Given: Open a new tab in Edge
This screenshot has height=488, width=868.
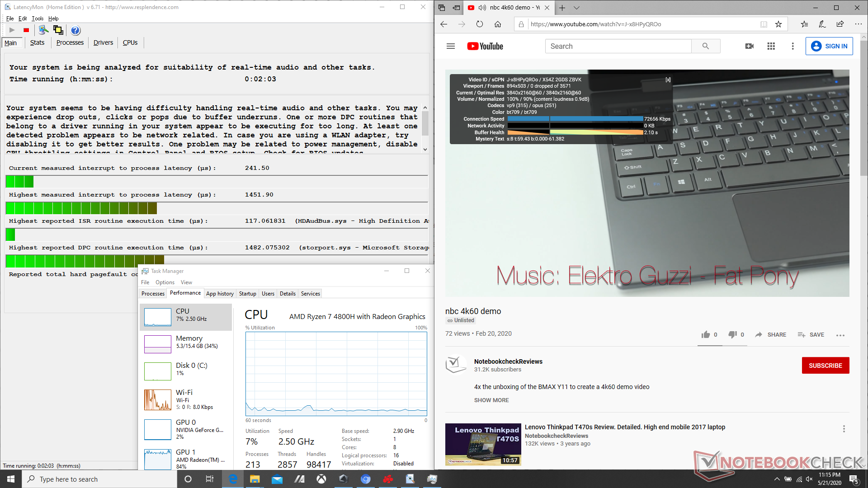Looking at the screenshot, I should tap(562, 8).
